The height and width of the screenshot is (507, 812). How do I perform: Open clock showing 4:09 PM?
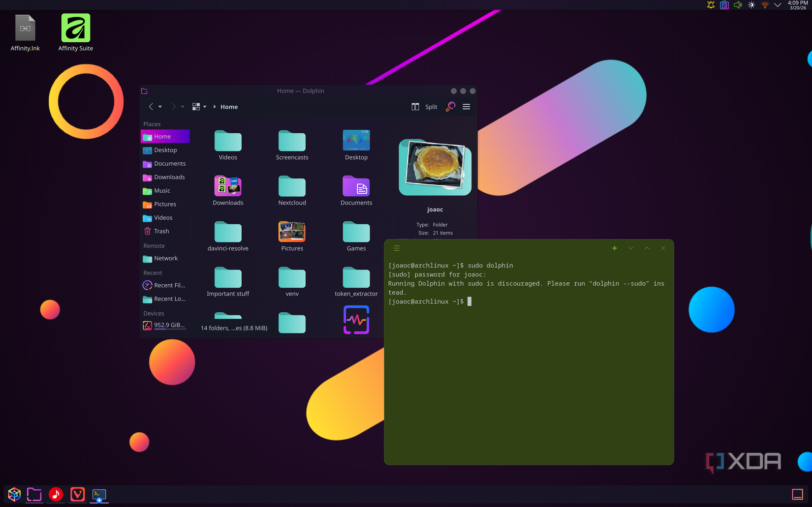[798, 5]
